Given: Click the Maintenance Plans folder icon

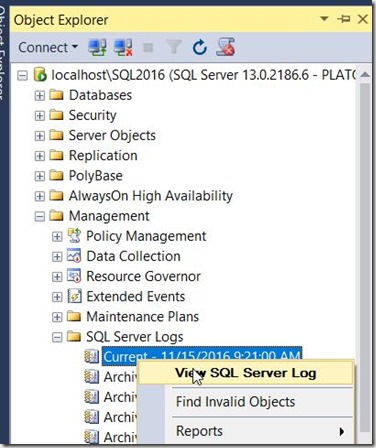Looking at the screenshot, I should pos(74,316).
